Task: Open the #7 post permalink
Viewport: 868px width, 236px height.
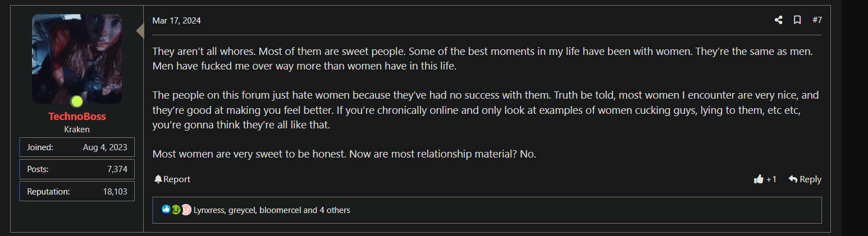Action: point(817,20)
